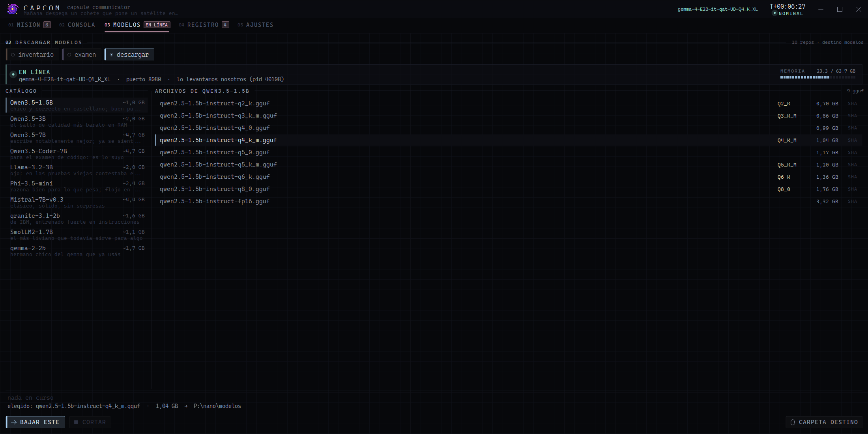Choose qwen2.5-1.5b-instruct-q4_0.gguf file

[x=509, y=128]
